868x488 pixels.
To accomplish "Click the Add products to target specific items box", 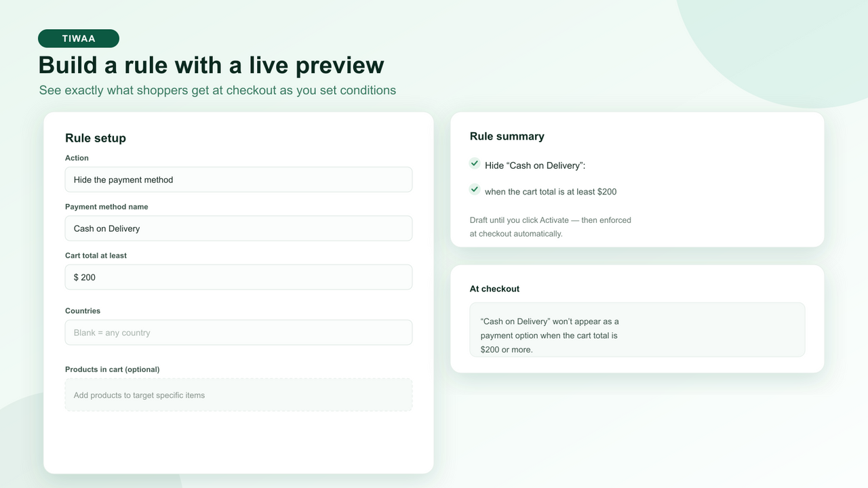I will click(x=239, y=395).
